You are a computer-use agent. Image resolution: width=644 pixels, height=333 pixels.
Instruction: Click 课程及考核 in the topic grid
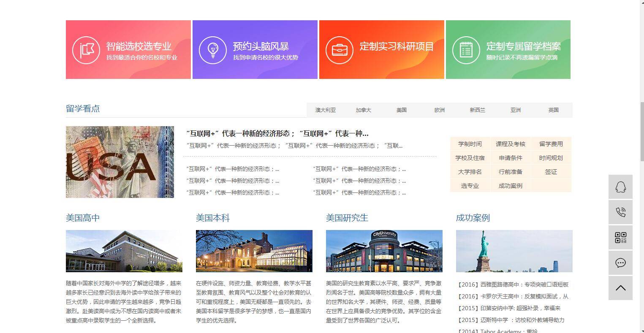[511, 144]
